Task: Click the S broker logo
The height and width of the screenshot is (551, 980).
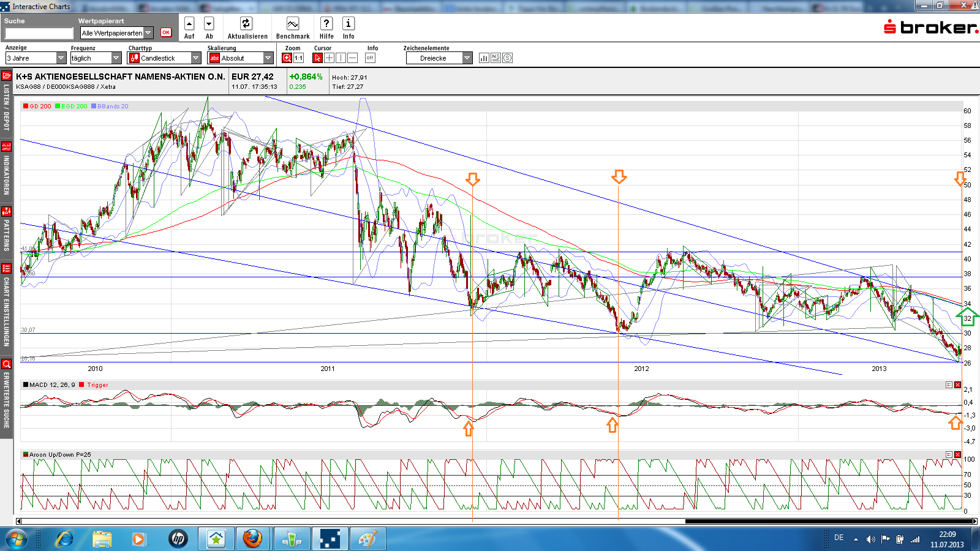Action: [930, 27]
